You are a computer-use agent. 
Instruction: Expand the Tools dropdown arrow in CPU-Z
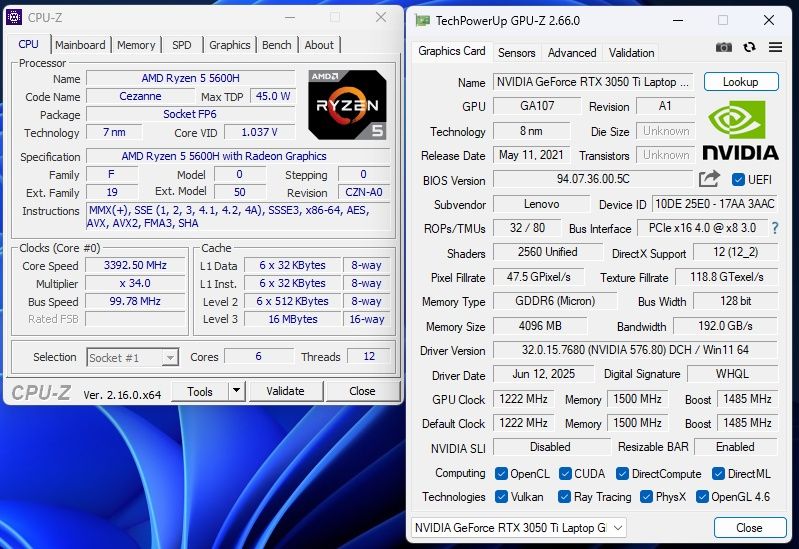(236, 391)
